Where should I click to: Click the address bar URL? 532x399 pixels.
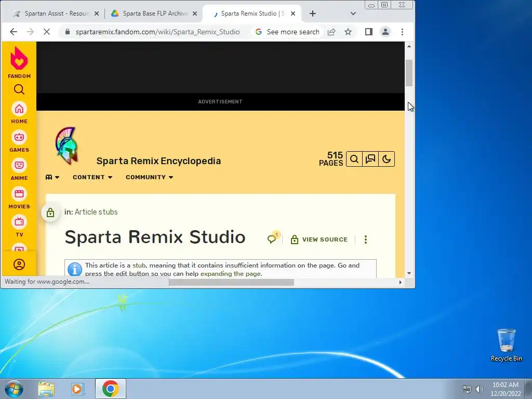[x=158, y=32]
